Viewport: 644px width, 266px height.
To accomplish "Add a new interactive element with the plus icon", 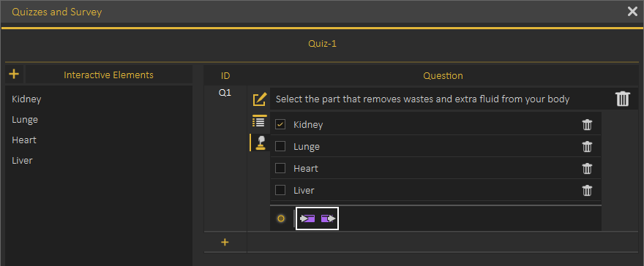I will (x=15, y=75).
